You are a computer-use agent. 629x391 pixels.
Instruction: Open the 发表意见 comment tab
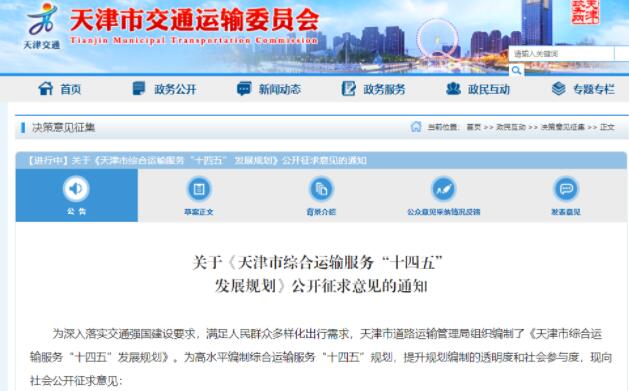pyautogui.click(x=566, y=195)
